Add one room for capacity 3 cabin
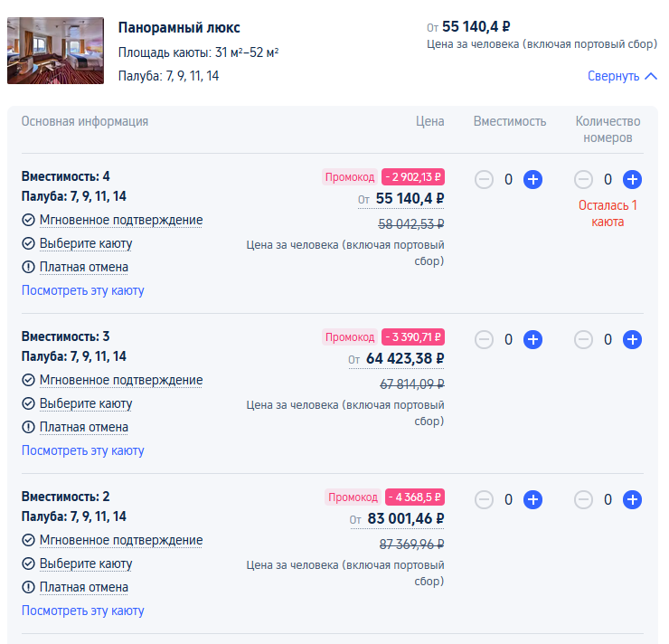Image resolution: width=669 pixels, height=644 pixels. coord(632,340)
